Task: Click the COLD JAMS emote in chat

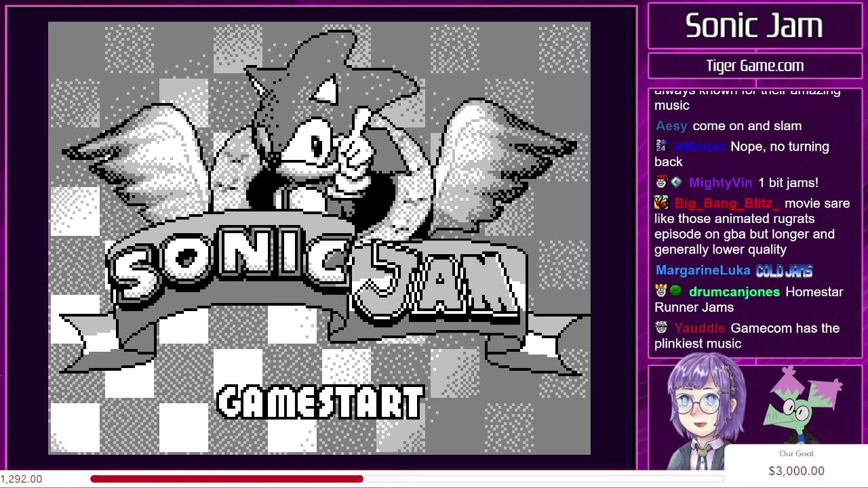Action: click(x=784, y=271)
